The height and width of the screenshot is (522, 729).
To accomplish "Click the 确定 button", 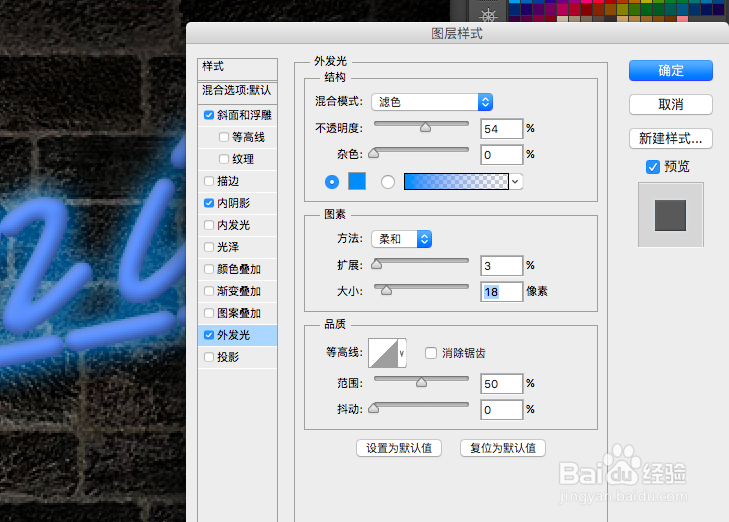I will tap(670, 71).
